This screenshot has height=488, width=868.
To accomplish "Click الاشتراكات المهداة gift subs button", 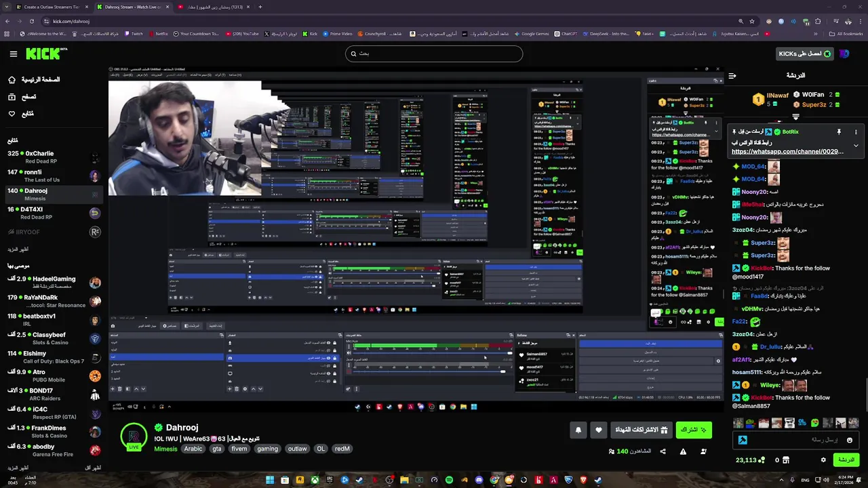I will pos(642,430).
